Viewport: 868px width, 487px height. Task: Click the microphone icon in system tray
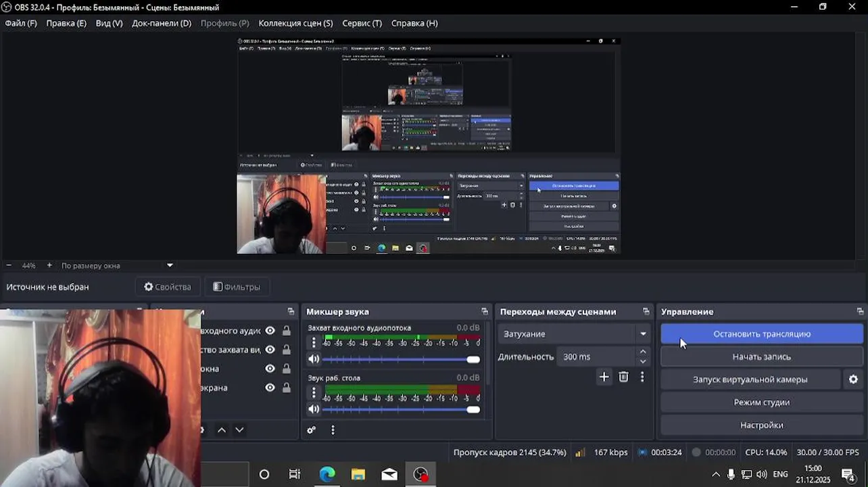731,475
